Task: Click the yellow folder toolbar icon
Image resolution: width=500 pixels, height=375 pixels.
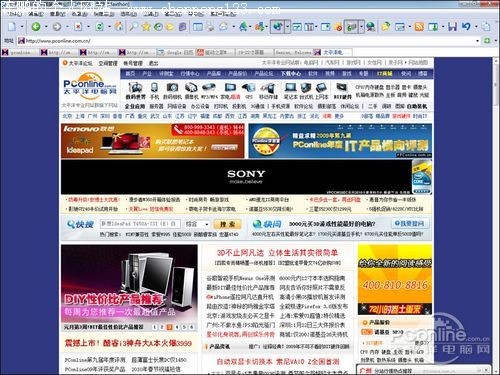Action: 170,26
